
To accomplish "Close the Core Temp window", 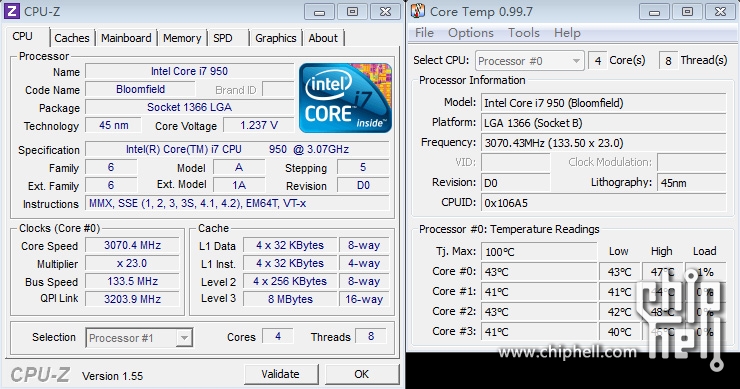I will tap(721, 12).
